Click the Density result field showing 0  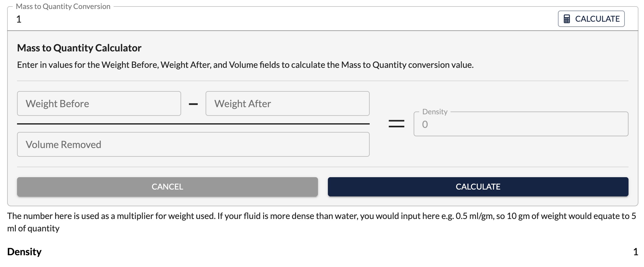(521, 124)
